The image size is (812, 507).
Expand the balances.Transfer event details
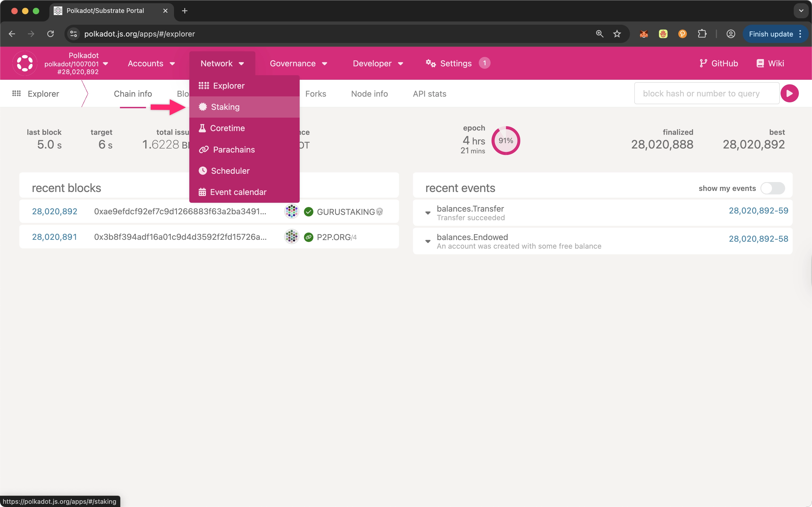click(x=428, y=213)
